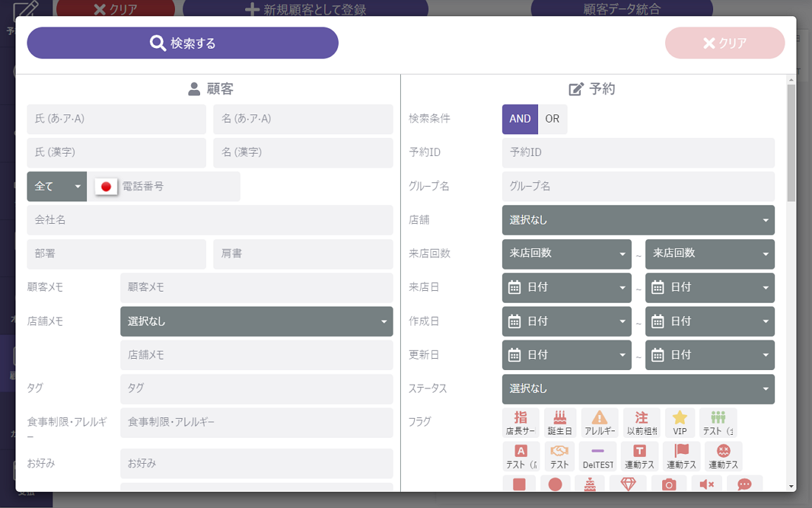Toggle the 以前粗相 flag
812x508 pixels.
(641, 422)
